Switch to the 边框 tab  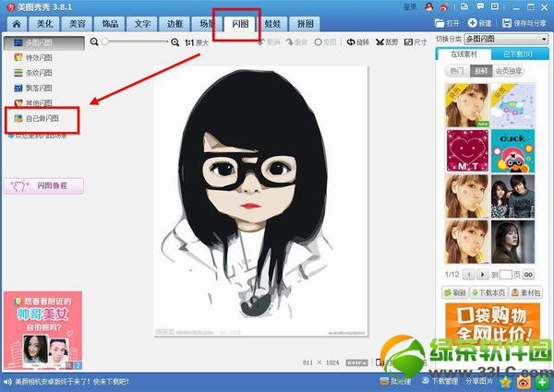(175, 24)
